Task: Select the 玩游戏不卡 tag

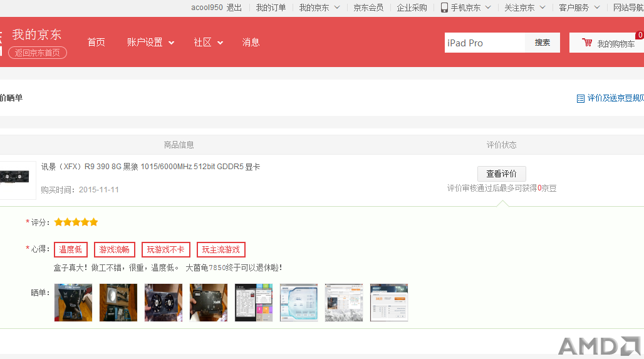Action: click(165, 250)
